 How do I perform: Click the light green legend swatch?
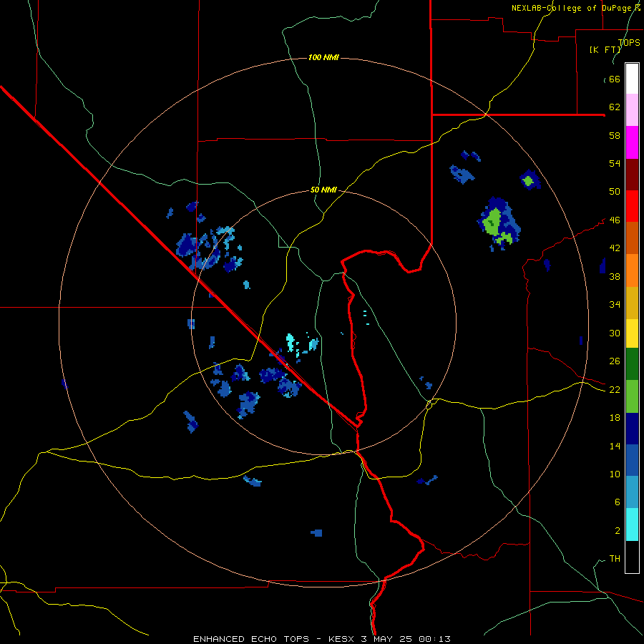632,396
